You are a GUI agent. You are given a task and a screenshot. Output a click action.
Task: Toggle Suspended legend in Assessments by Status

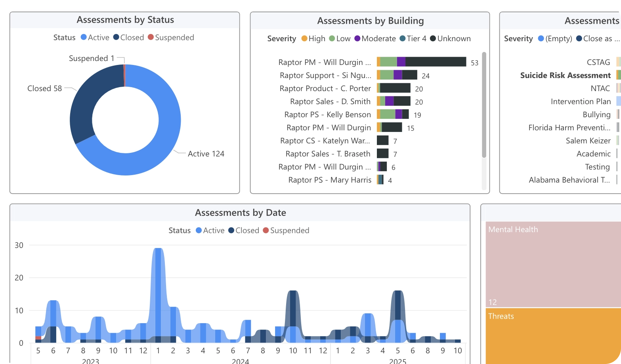[x=171, y=38]
